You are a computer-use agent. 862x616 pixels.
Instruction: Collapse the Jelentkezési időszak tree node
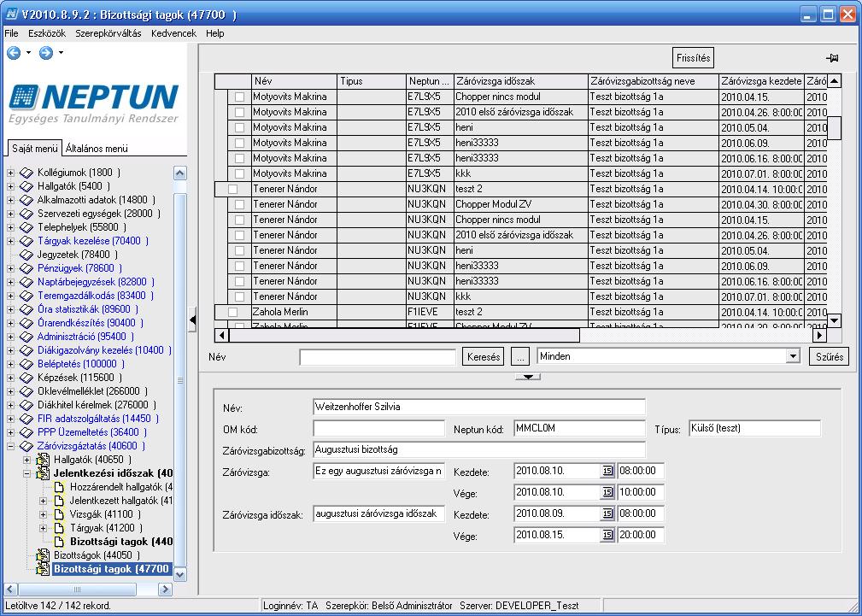[27, 473]
